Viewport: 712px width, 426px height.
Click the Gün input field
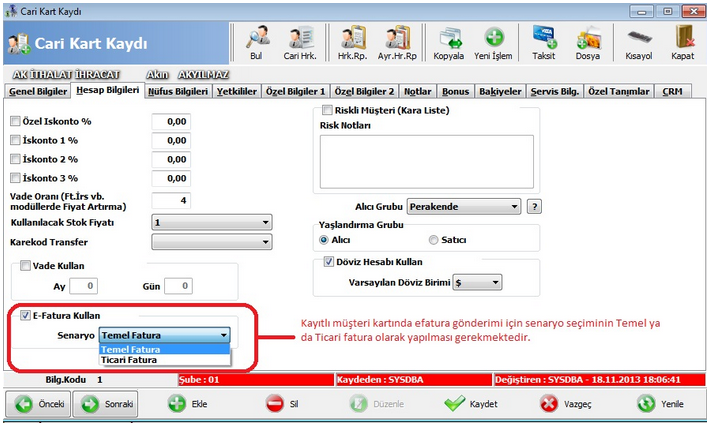pyautogui.click(x=178, y=286)
